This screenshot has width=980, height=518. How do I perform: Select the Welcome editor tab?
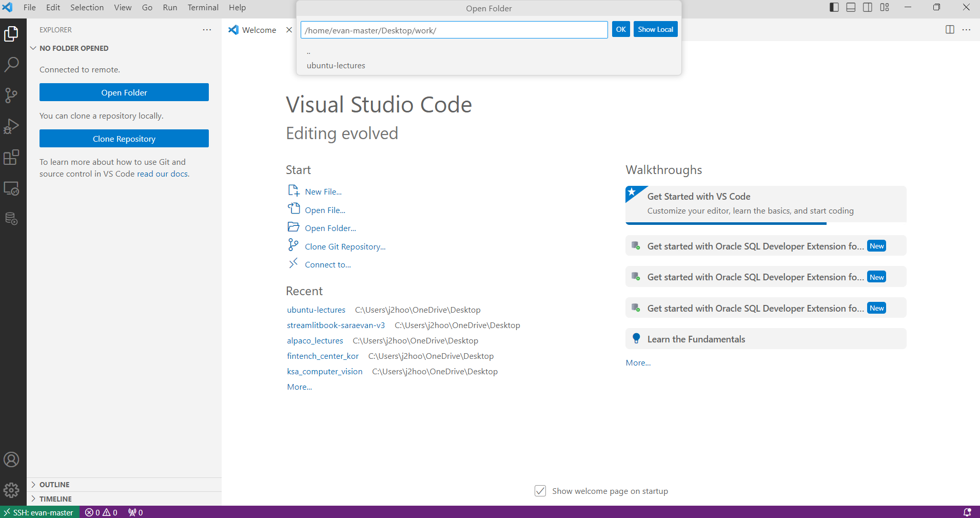pyautogui.click(x=259, y=30)
